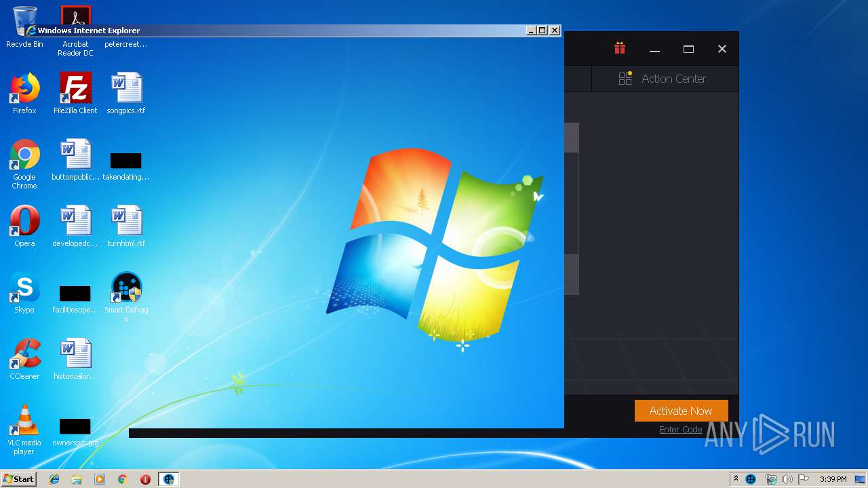
Task: Open the Recycle Bin desktop icon
Action: click(24, 27)
